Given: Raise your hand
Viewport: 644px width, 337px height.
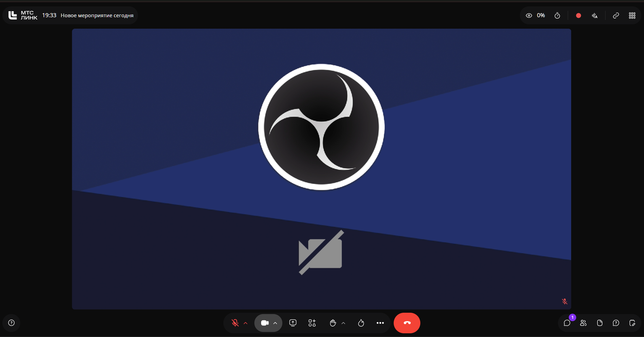Looking at the screenshot, I should pos(333,323).
